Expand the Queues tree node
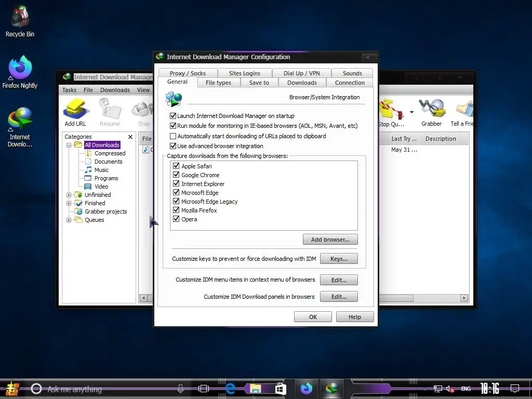This screenshot has width=532, height=399. [x=69, y=220]
